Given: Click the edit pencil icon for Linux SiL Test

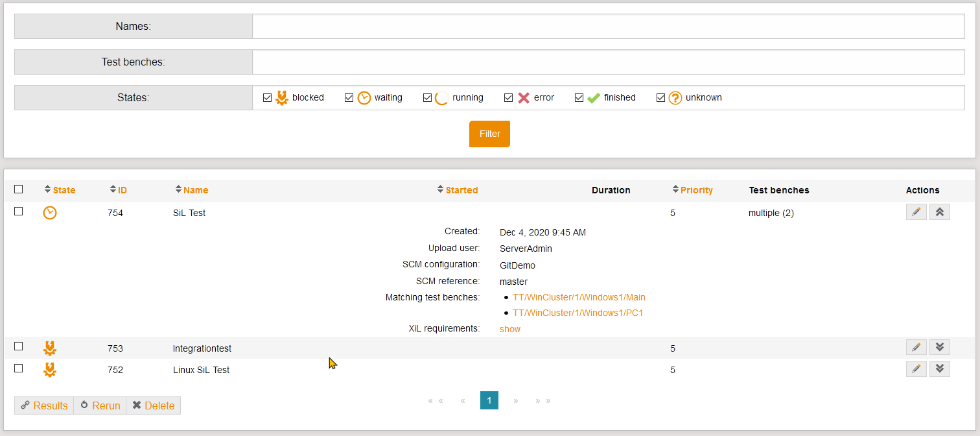Looking at the screenshot, I should click(916, 369).
